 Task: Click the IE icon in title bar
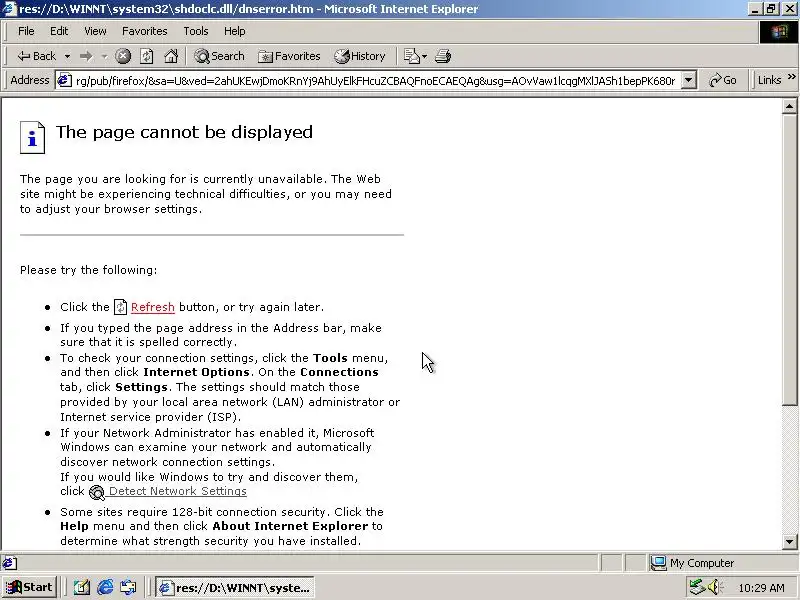point(9,9)
